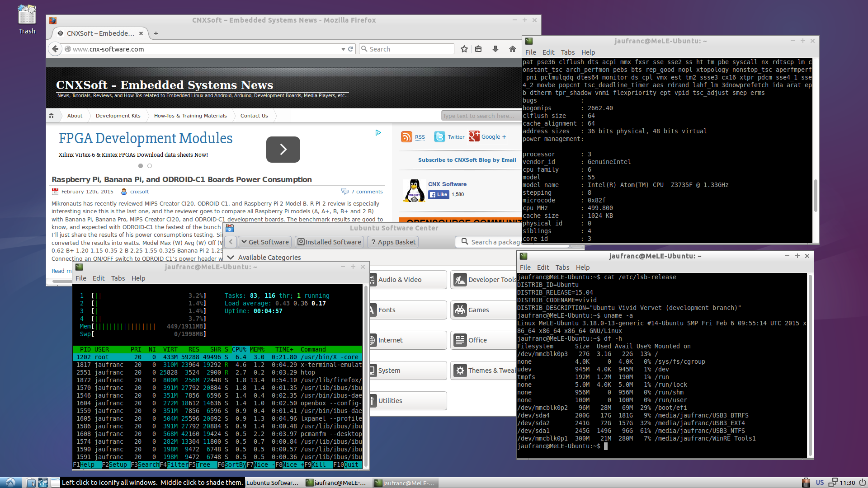Open Tabs menu in df terminal
The height and width of the screenshot is (488, 868).
pyautogui.click(x=562, y=267)
